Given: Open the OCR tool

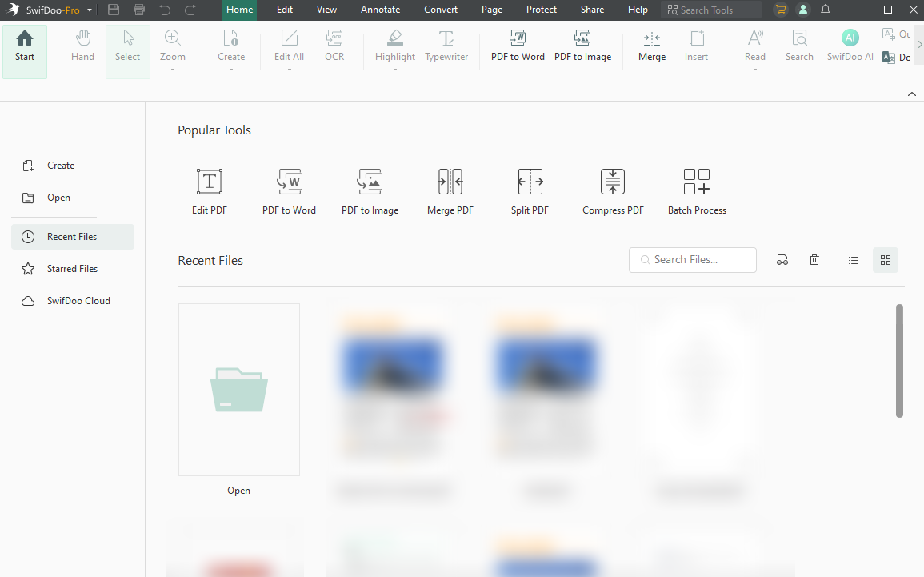Looking at the screenshot, I should (334, 46).
